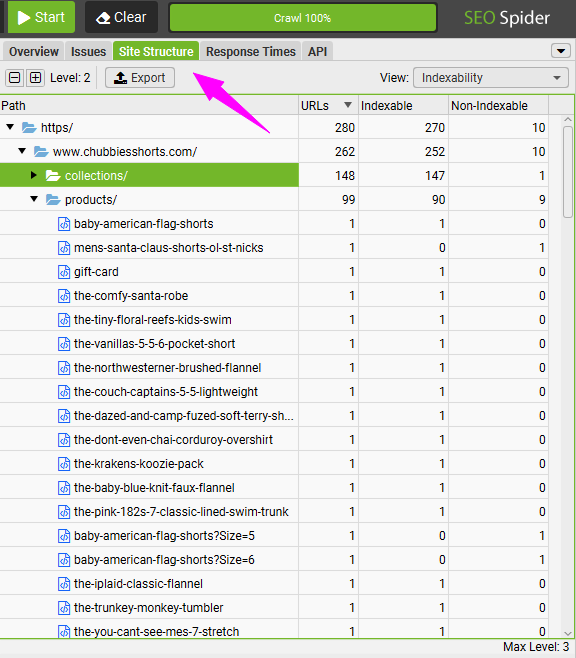Expand the collections folder arrow

click(x=34, y=175)
